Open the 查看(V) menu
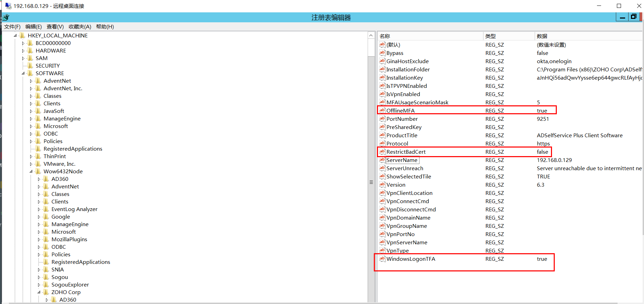Viewport: 644px width, 304px height. (55, 27)
